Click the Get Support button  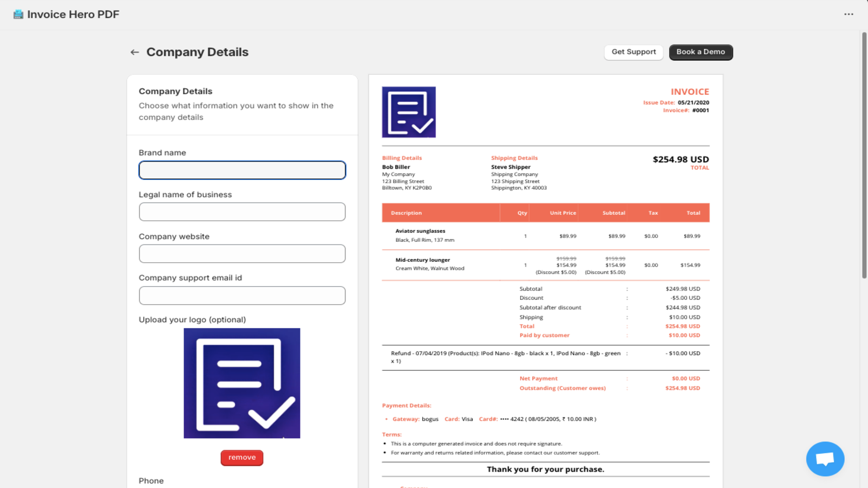pyautogui.click(x=634, y=52)
